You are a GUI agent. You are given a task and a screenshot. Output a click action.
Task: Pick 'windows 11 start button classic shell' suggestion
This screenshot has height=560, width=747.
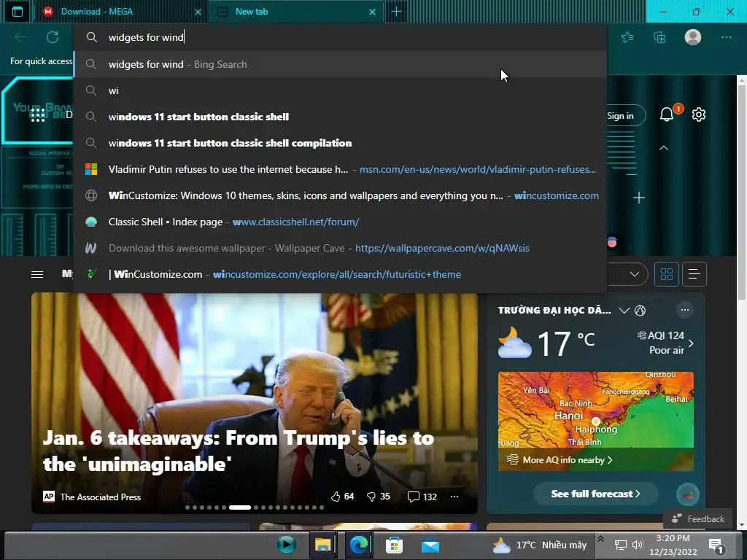(340, 117)
